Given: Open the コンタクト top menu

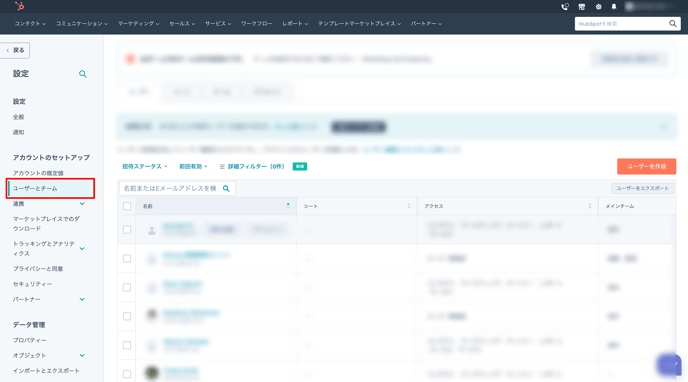Looking at the screenshot, I should tap(30, 24).
